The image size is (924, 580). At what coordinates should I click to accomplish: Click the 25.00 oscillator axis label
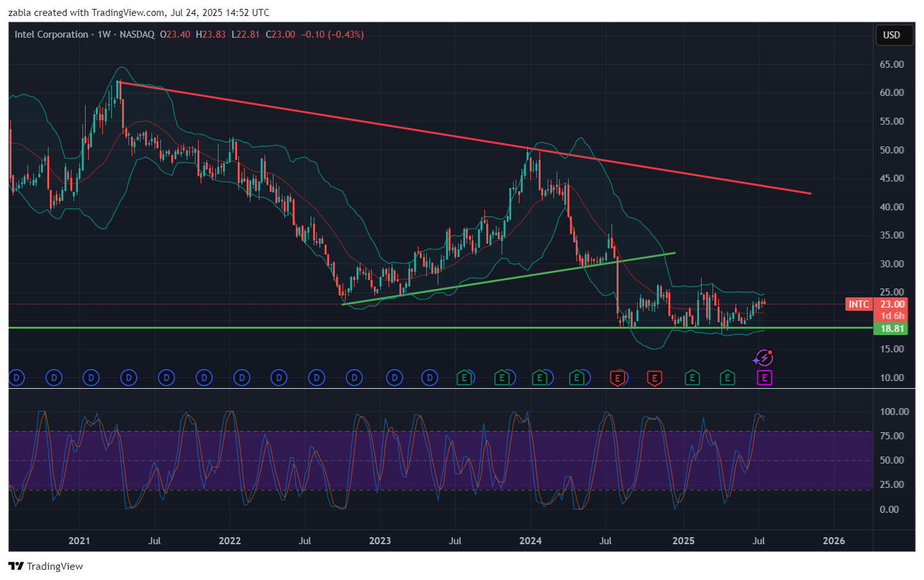click(x=891, y=485)
